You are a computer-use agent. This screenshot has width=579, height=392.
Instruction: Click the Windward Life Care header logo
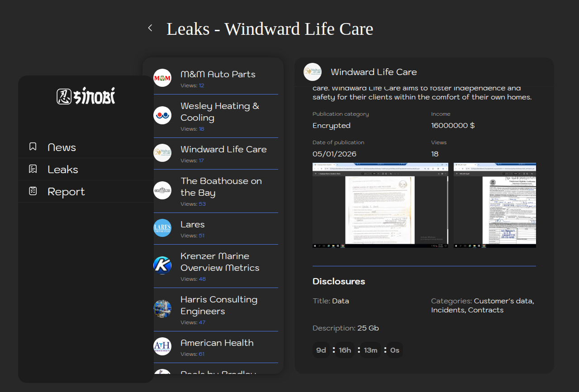point(313,72)
